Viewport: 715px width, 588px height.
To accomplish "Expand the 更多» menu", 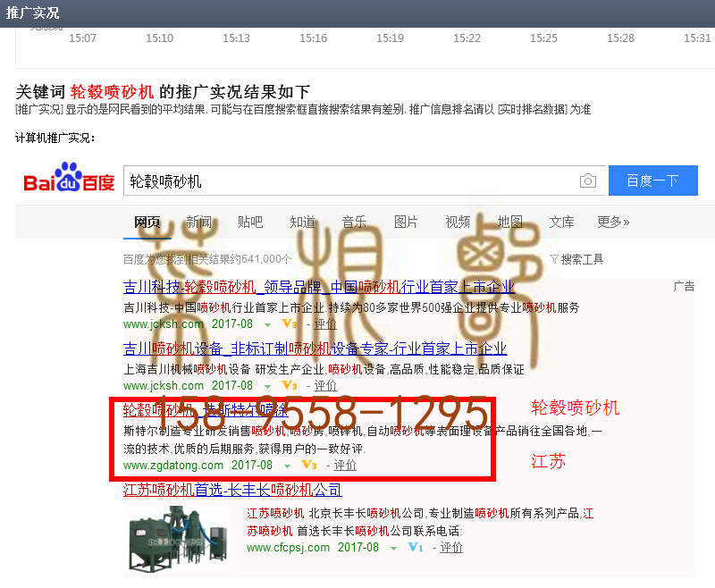I will pos(613,222).
